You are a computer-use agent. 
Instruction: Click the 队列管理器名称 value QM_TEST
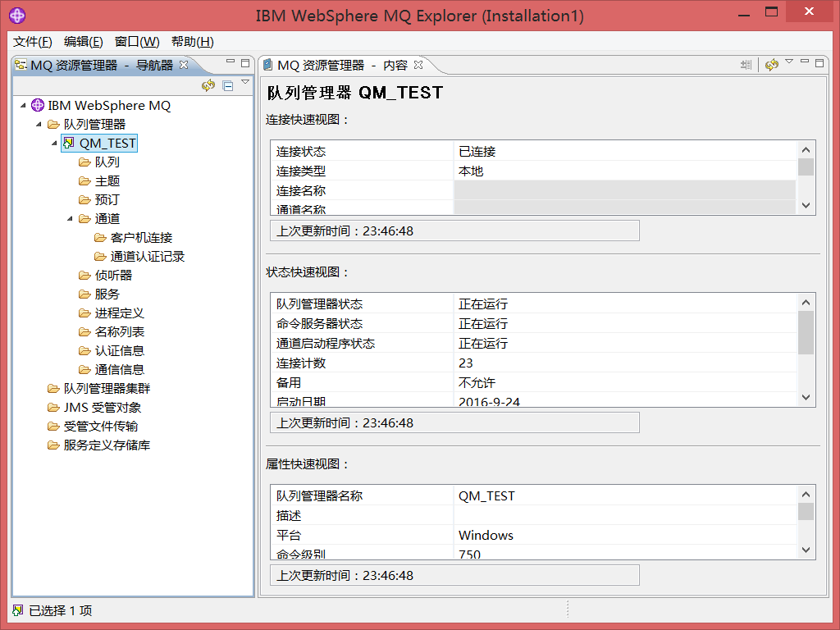(x=486, y=496)
